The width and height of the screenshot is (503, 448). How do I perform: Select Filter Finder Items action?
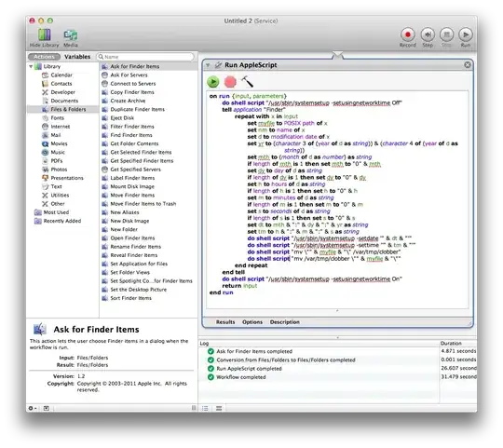(x=132, y=127)
